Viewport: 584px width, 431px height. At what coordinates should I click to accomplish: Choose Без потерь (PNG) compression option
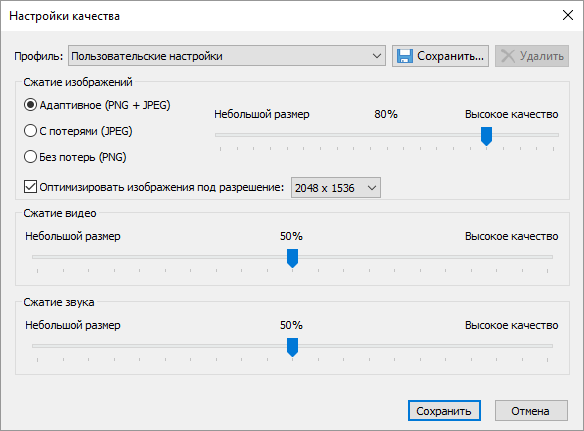pos(30,157)
